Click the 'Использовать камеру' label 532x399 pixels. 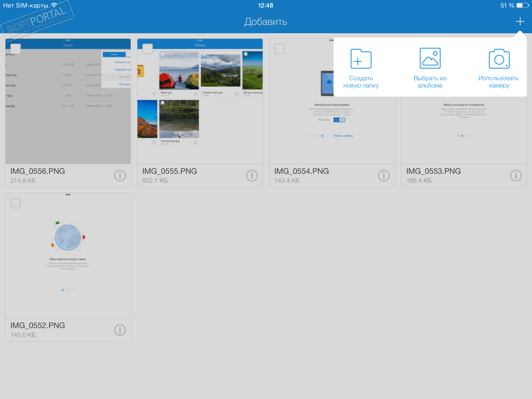click(498, 82)
